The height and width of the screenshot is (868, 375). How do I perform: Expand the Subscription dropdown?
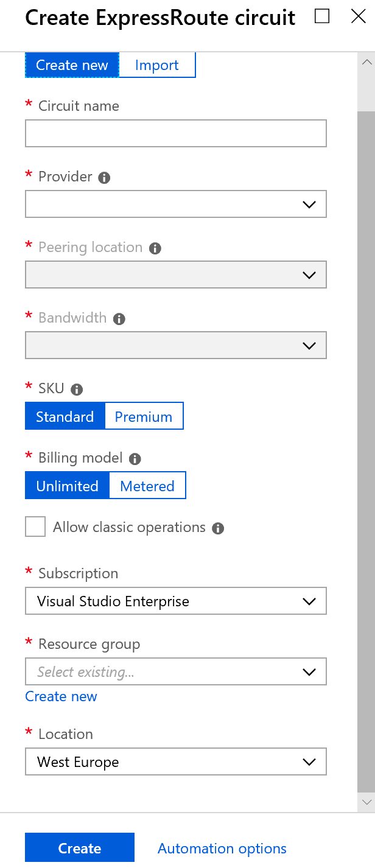click(176, 601)
